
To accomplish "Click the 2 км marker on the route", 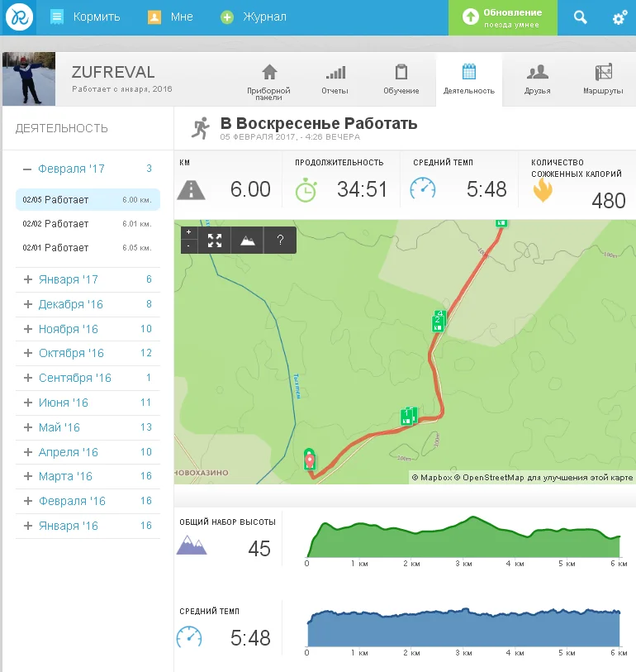I will pos(438,323).
